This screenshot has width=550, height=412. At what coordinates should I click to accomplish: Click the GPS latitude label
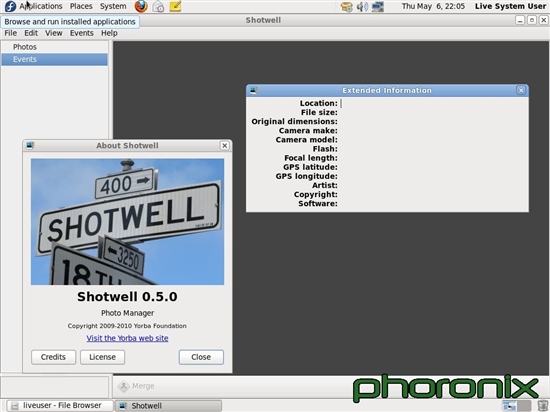pos(310,167)
